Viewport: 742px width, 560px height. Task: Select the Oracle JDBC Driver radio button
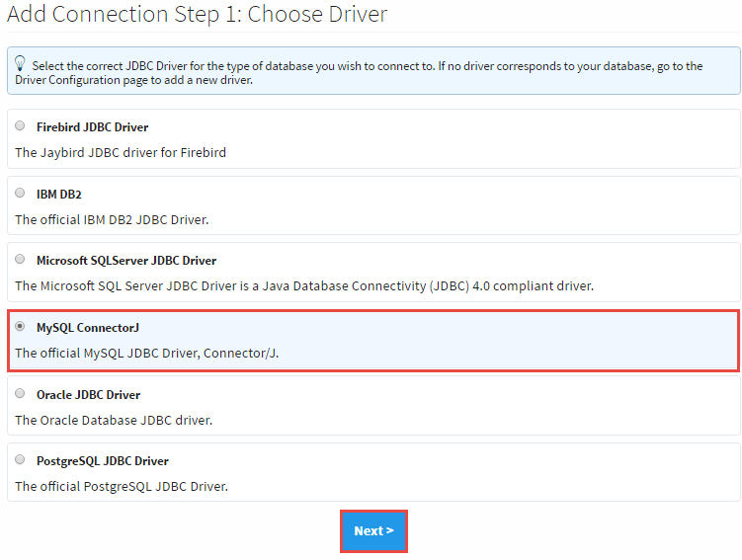point(21,393)
